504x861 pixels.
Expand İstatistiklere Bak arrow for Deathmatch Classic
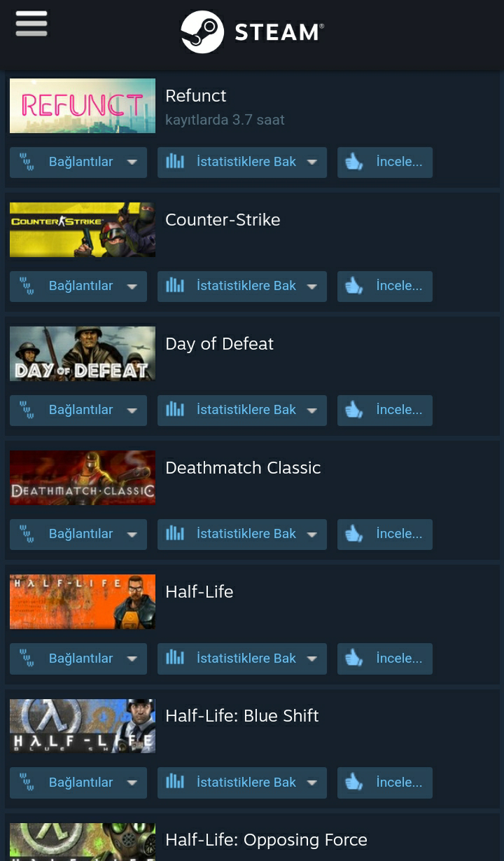pos(312,535)
